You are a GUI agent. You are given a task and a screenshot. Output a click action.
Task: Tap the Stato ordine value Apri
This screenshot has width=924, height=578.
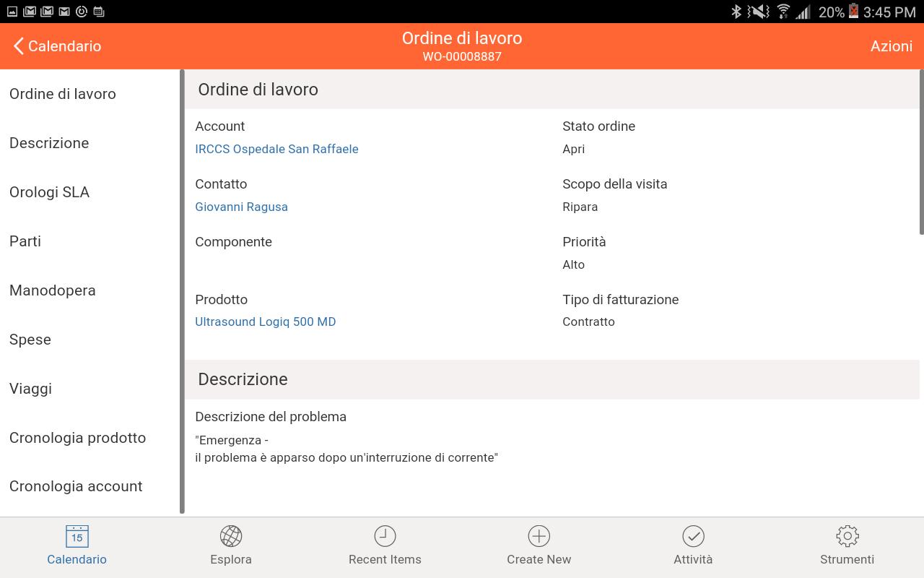point(573,149)
